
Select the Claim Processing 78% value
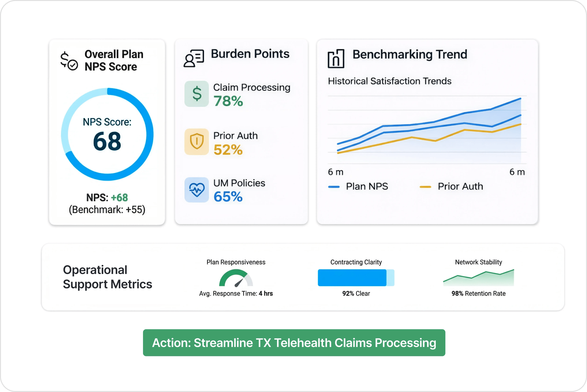(228, 101)
